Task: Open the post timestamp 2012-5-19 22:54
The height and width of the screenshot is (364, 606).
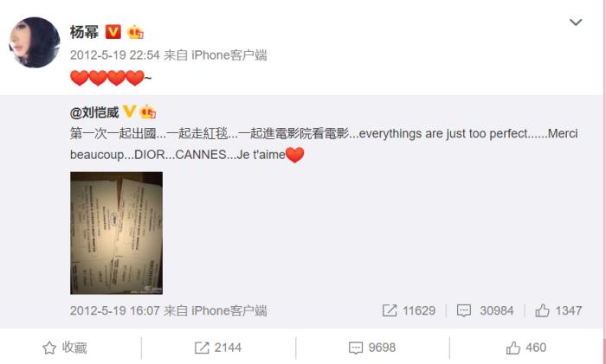Action: click(115, 55)
